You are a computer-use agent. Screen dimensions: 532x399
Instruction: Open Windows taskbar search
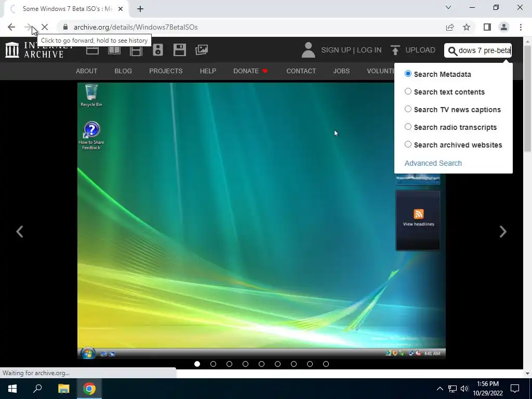click(x=37, y=389)
